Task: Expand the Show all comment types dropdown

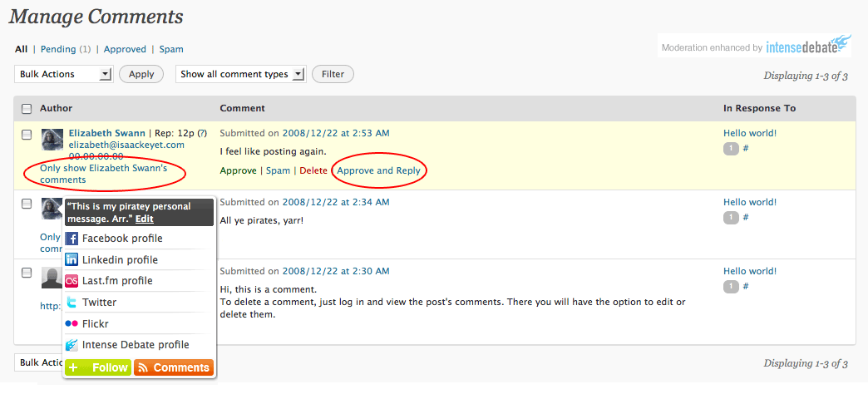Action: point(240,74)
